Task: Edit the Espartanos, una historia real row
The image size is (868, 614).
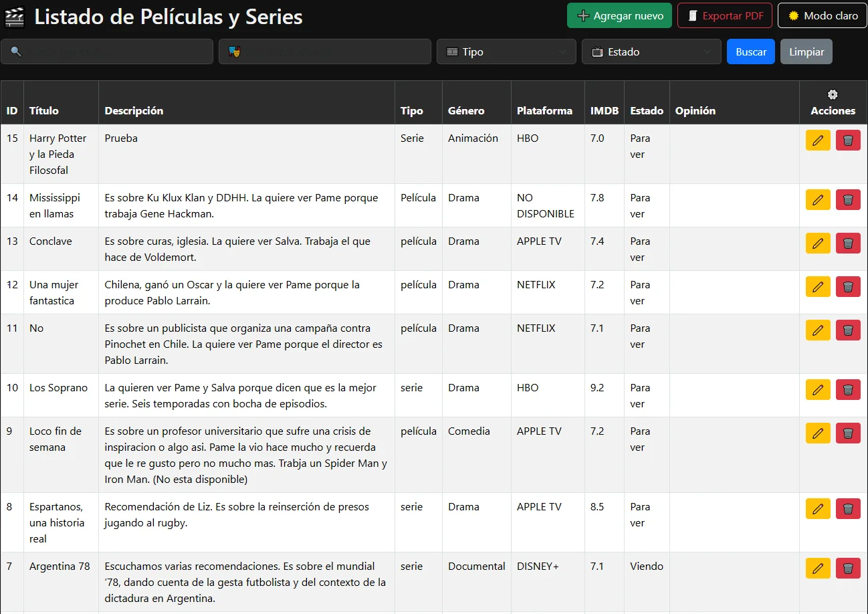Action: click(818, 509)
